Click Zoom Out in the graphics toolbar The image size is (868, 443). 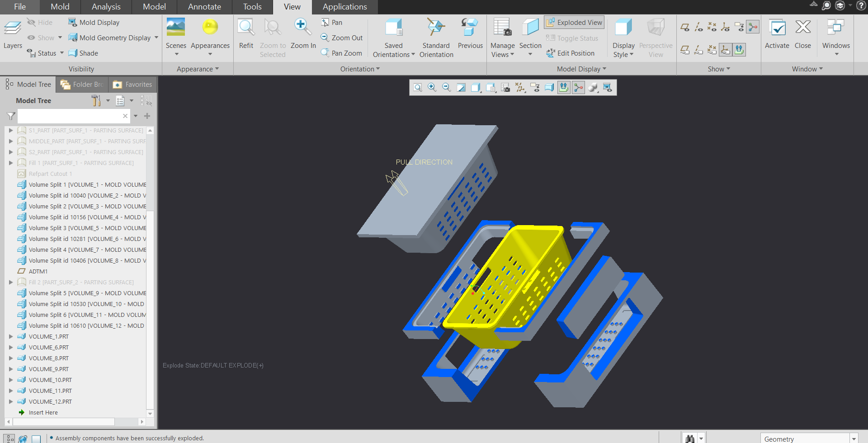pyautogui.click(x=447, y=87)
